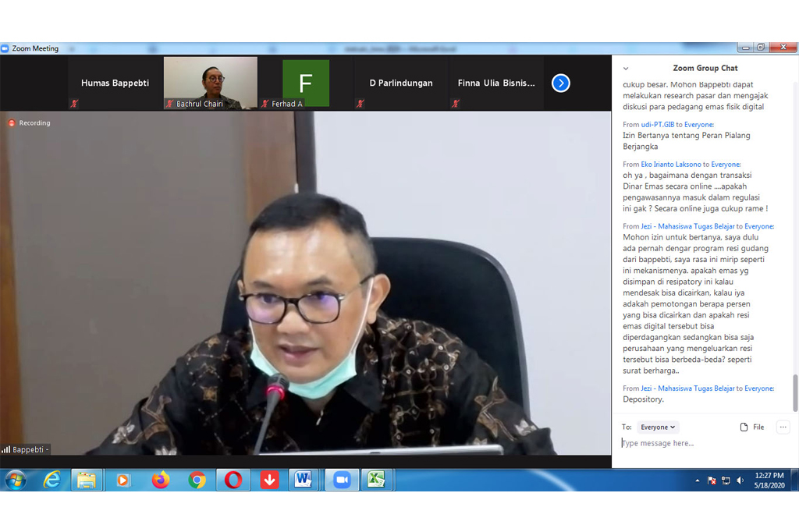The width and height of the screenshot is (799, 532).
Task: Attach a file using the File button
Action: coord(752,427)
